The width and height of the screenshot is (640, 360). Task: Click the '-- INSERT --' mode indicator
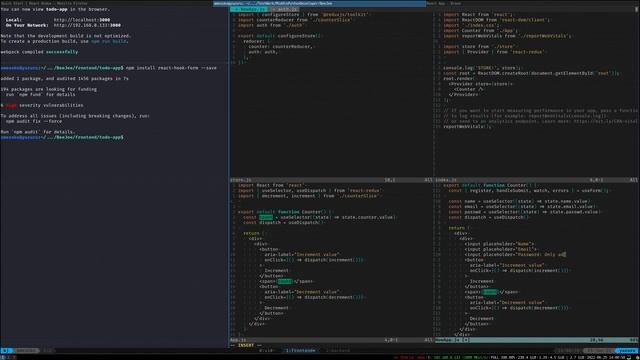coord(246,345)
